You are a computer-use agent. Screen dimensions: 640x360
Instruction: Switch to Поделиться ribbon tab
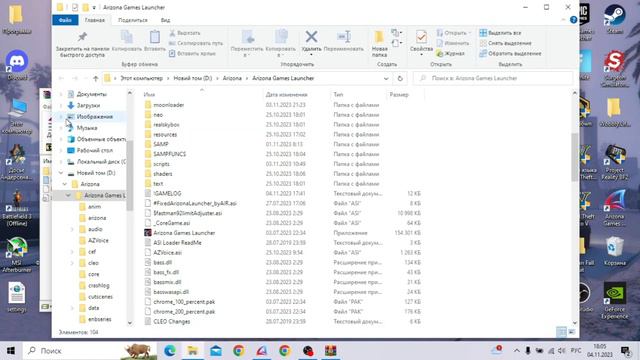tap(133, 20)
